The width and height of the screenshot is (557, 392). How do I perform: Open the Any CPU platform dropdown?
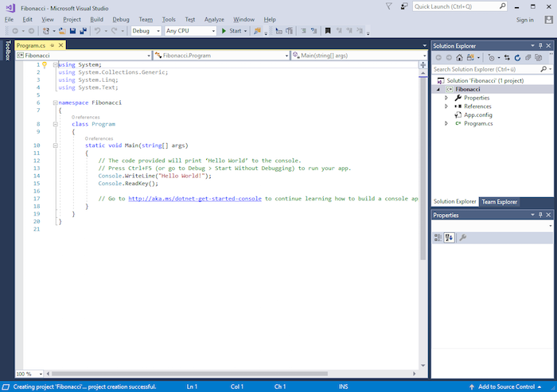pyautogui.click(x=190, y=31)
